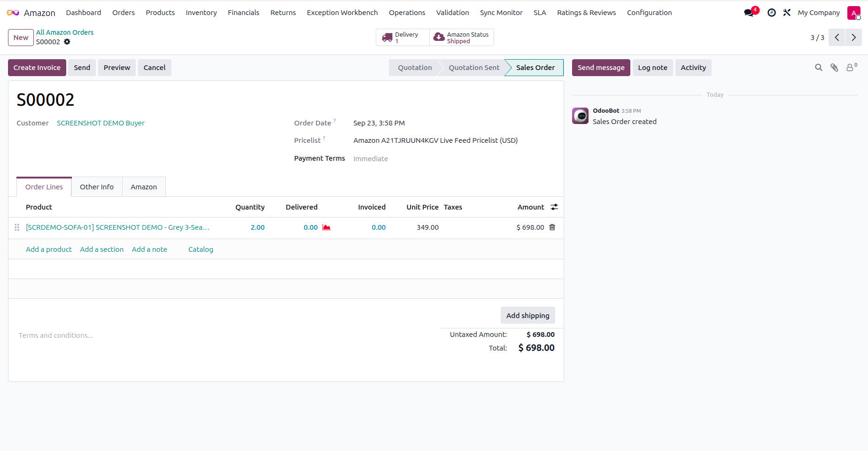Select the Order Lines tab
The height and width of the screenshot is (451, 868).
coord(44,187)
